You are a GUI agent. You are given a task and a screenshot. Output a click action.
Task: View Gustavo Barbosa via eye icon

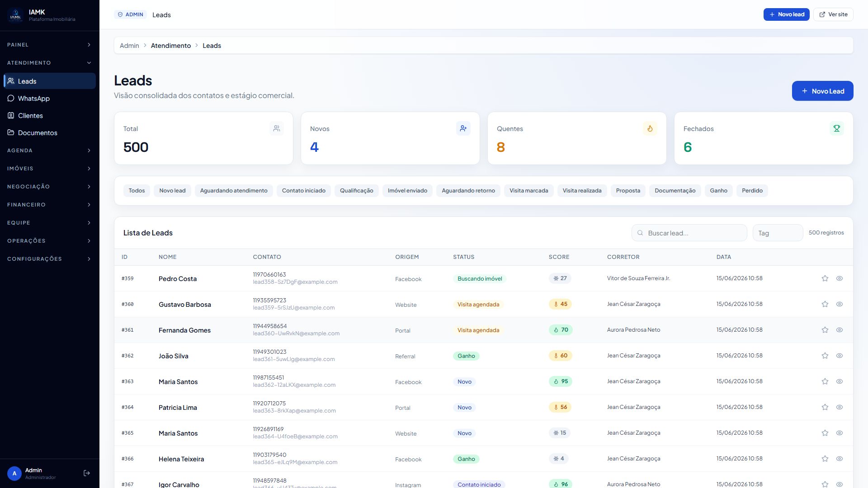tap(840, 304)
